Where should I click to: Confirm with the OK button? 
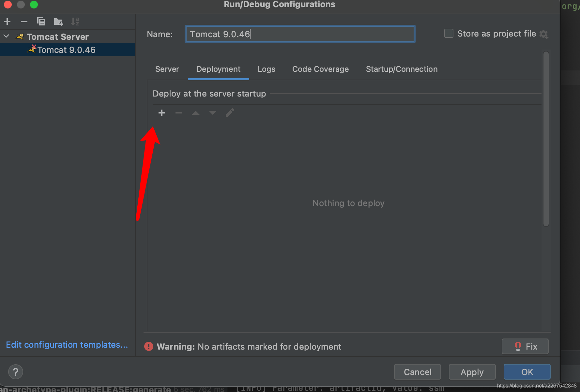[527, 372]
